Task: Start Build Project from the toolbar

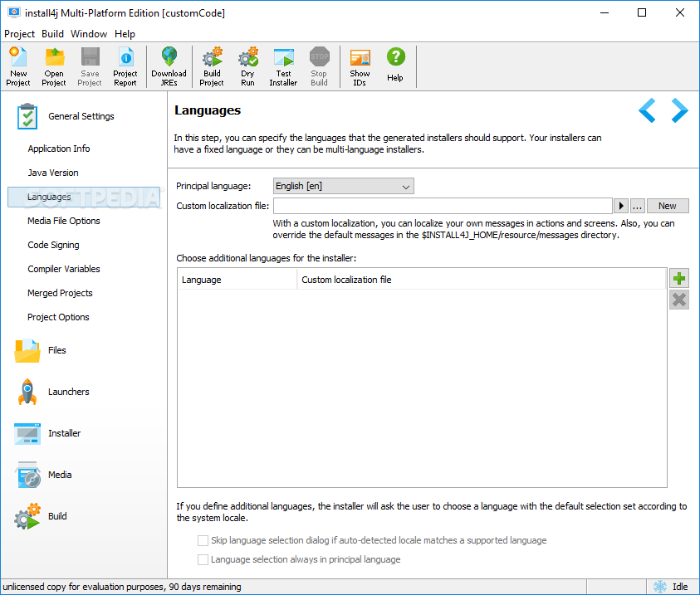Action: [x=212, y=66]
